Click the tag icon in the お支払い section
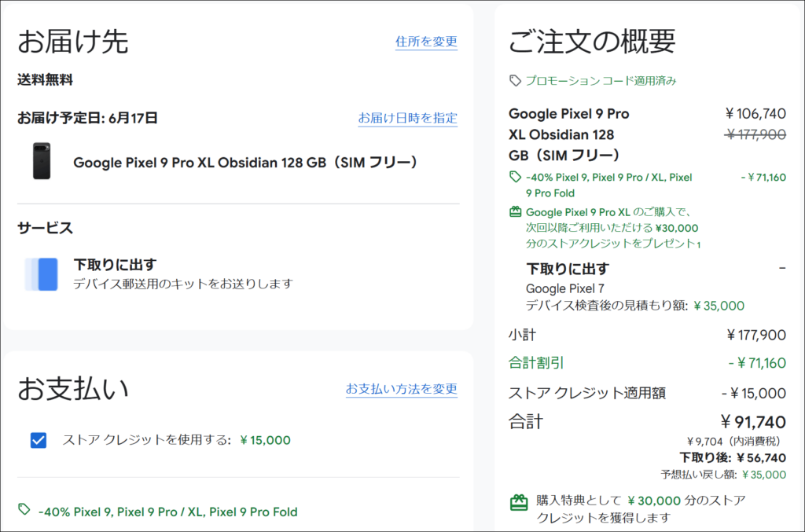Viewport: 805px width, 532px height. click(24, 509)
